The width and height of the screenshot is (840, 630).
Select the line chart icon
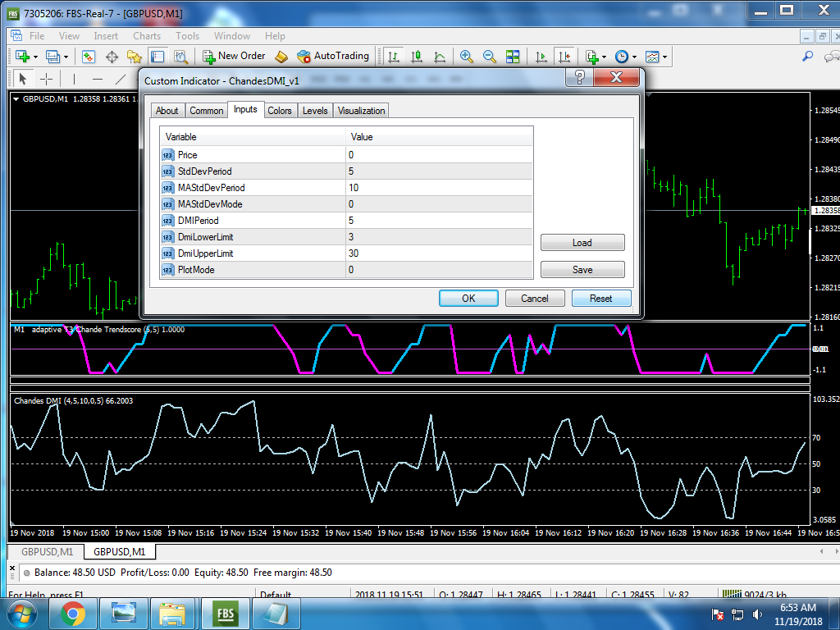[440, 57]
